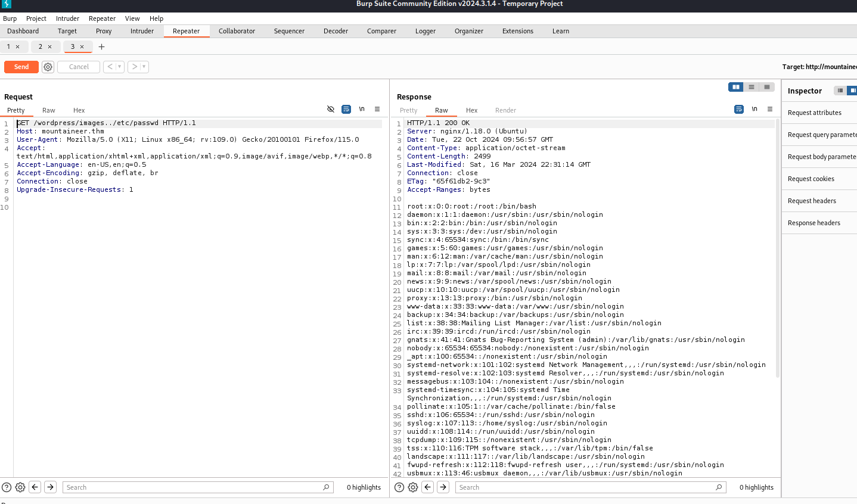Screen dimensions: 857x504
Task: Expand Request query parameters in Inspector
Action: point(819,135)
